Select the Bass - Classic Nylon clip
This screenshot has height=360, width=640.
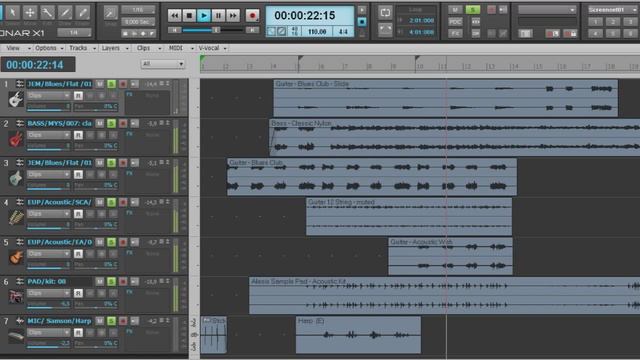(454, 138)
